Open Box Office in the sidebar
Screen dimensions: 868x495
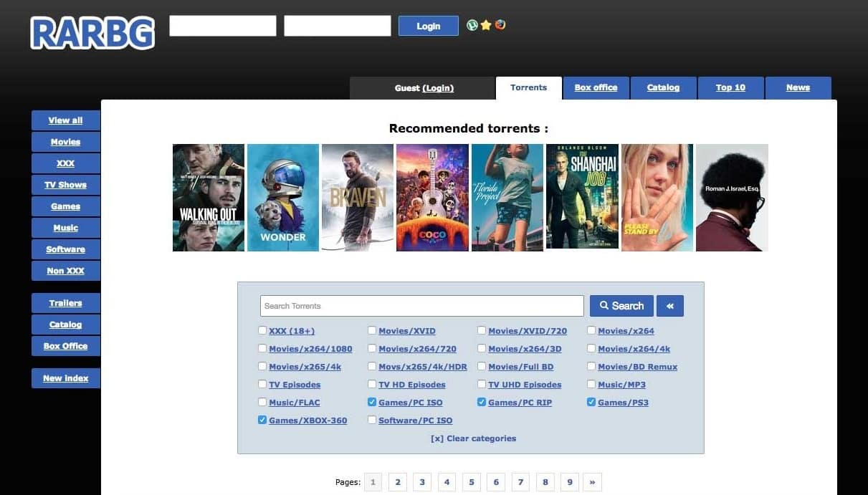65,346
